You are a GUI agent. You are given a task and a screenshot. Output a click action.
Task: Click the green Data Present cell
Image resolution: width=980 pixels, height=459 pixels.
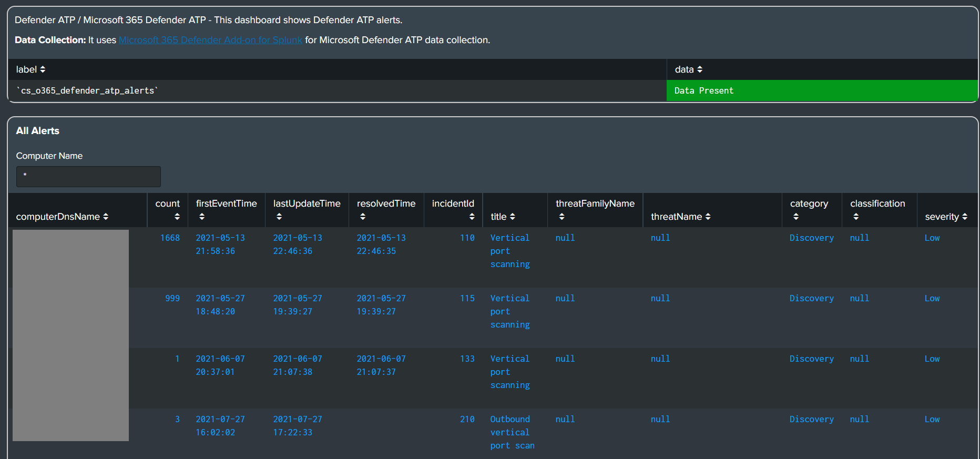point(822,90)
